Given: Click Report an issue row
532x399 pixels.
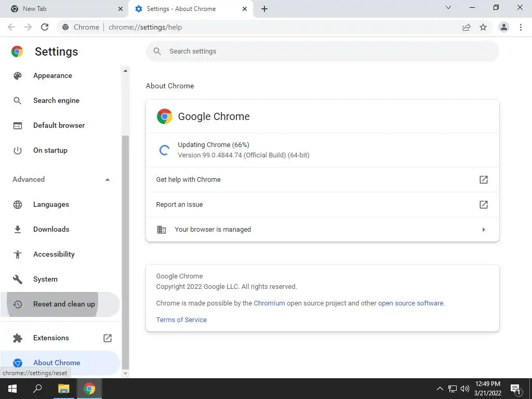Looking at the screenshot, I should pyautogui.click(x=322, y=205).
